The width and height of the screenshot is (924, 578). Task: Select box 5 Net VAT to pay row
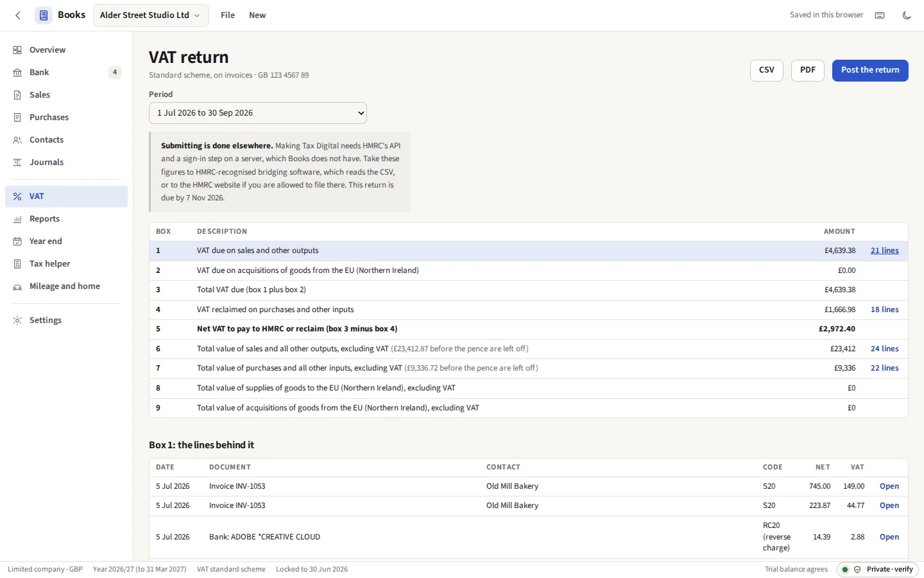529,329
